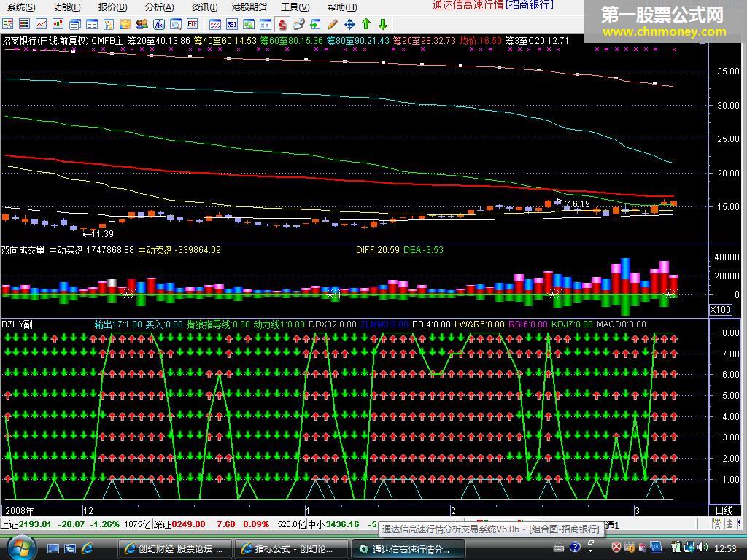Open the sector tree structure icon
The image size is (747, 560).
(x=109, y=24)
